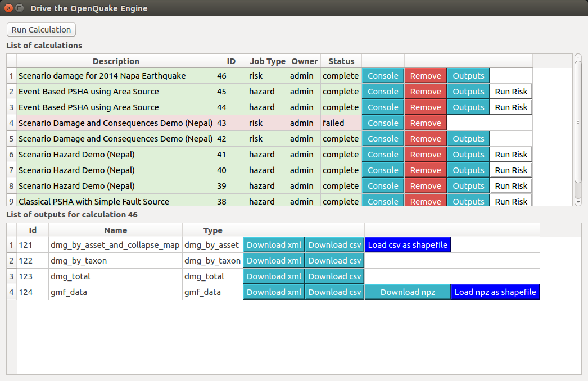This screenshot has height=381, width=588.
Task: Remove Event Based PSHA calculation 45
Action: pyautogui.click(x=426, y=92)
